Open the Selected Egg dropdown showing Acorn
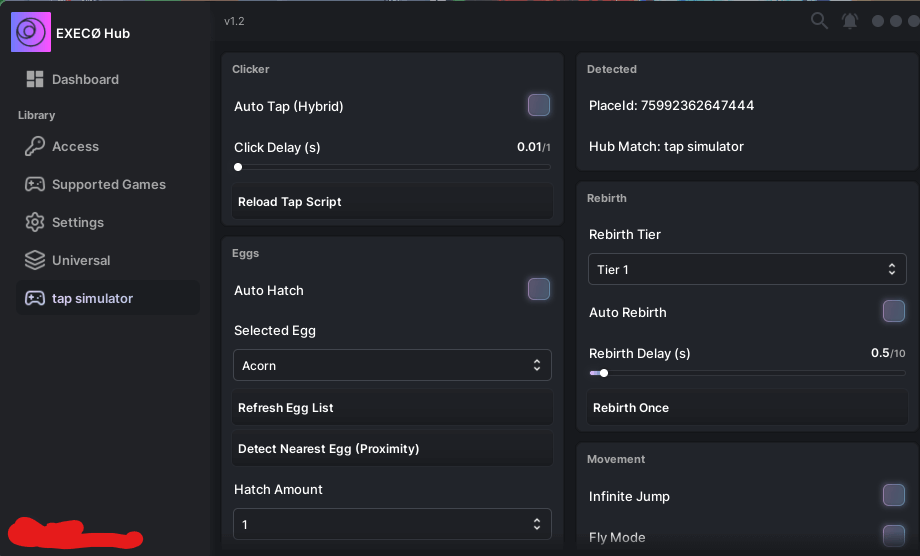920x556 pixels. (x=392, y=365)
